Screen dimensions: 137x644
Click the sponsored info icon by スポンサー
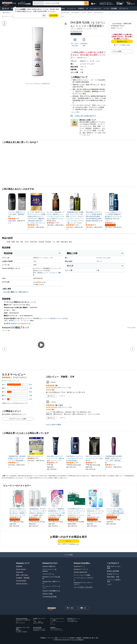[9, 331]
